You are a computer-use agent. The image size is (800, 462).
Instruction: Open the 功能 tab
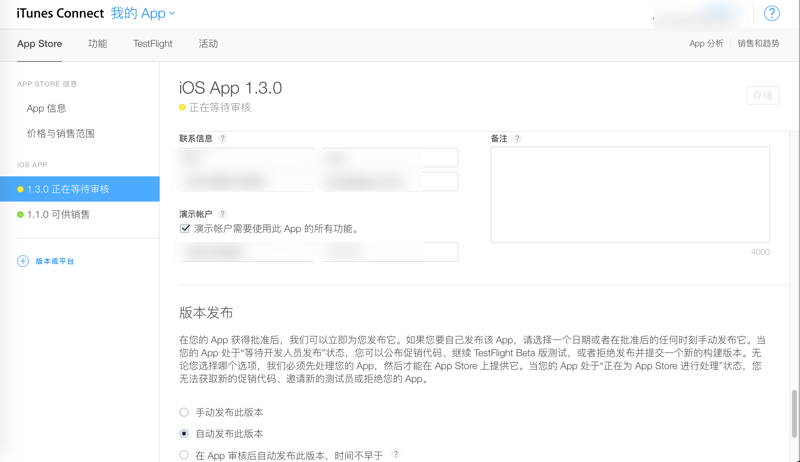click(97, 44)
